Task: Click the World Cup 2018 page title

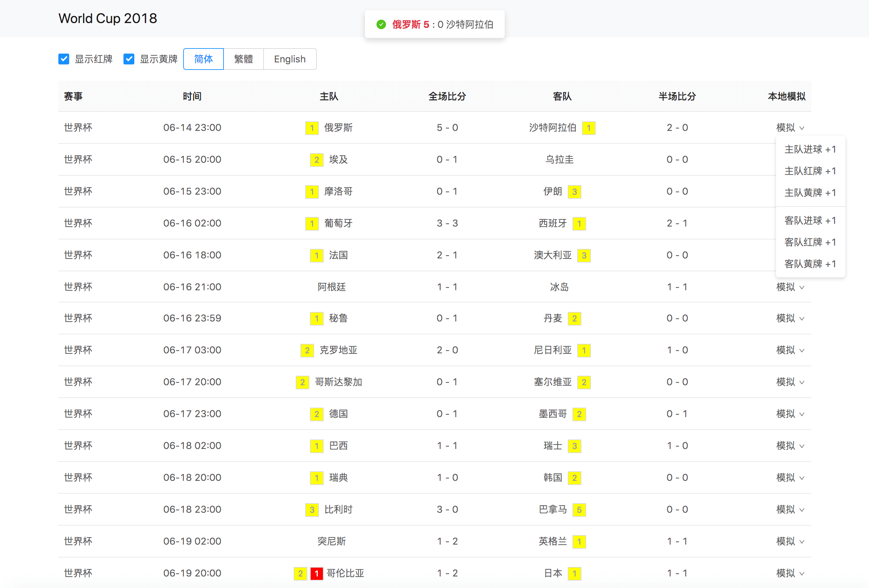Action: tap(108, 18)
